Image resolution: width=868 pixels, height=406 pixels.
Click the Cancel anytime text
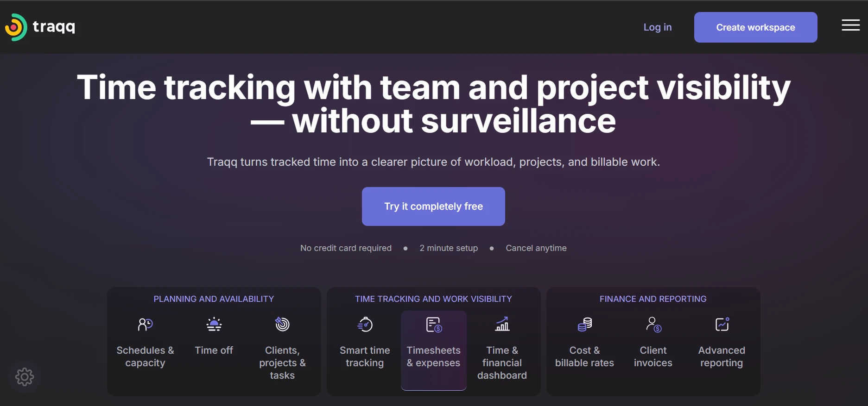click(536, 248)
